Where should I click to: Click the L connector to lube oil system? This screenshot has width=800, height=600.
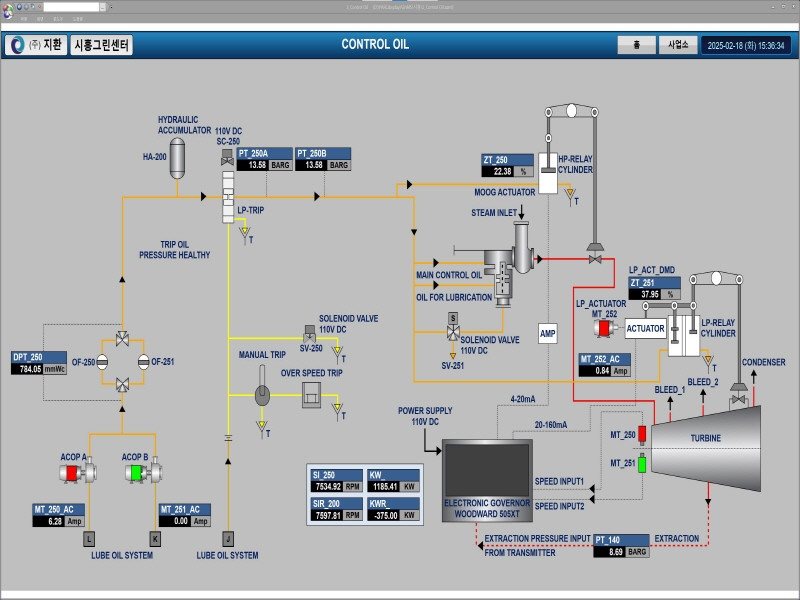coord(89,539)
